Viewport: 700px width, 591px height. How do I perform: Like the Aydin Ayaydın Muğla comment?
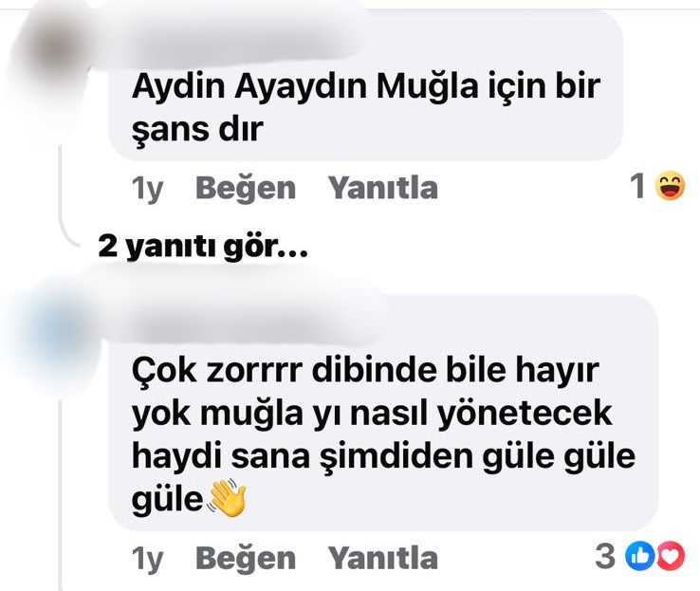coord(246,188)
